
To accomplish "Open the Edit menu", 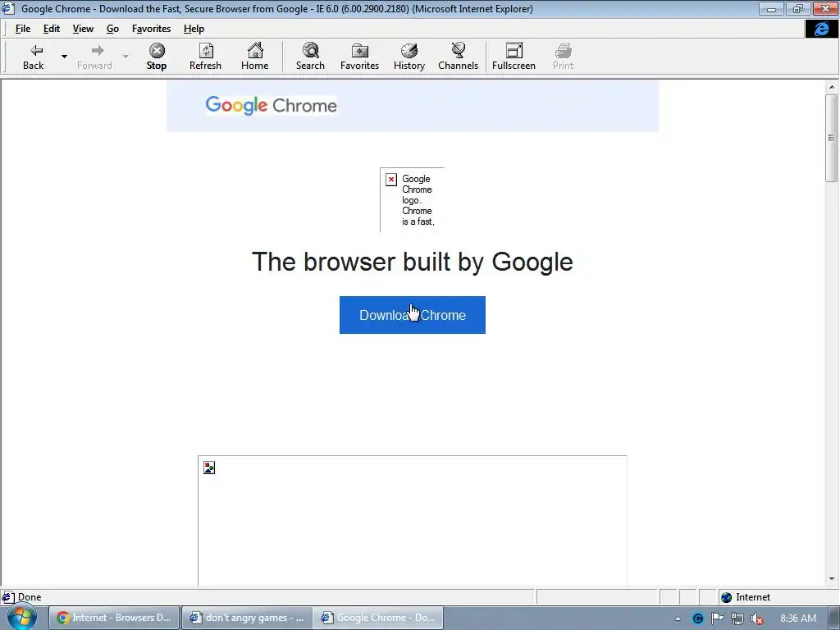I will click(x=52, y=29).
